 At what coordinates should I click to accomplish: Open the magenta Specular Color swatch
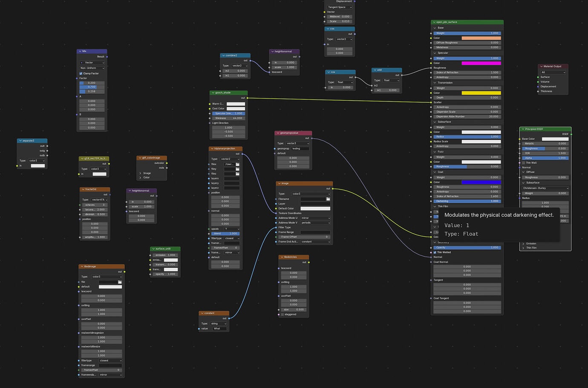click(x=481, y=63)
